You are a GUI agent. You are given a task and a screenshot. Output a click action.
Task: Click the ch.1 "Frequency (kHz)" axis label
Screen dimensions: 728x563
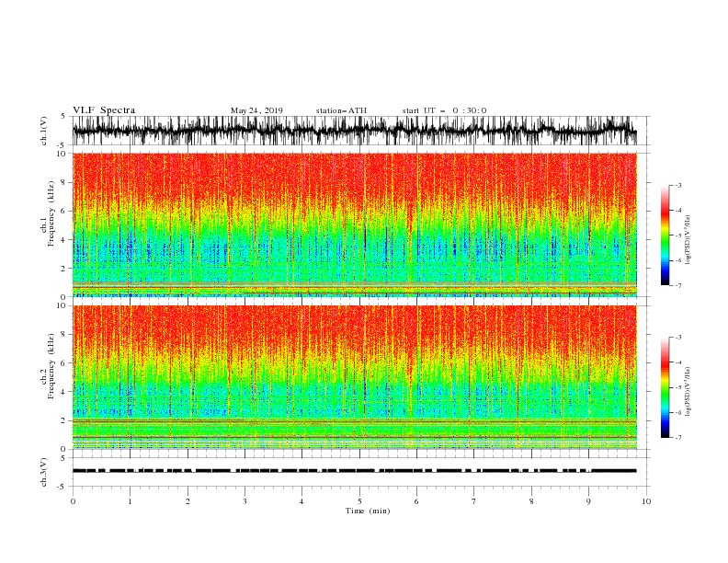click(x=51, y=212)
